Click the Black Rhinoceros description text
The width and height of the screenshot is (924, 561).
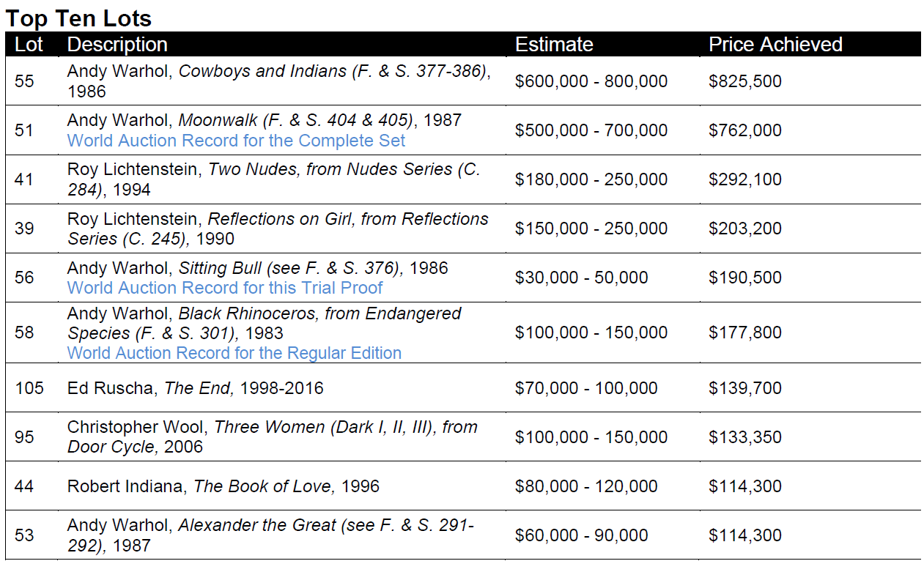click(x=264, y=323)
